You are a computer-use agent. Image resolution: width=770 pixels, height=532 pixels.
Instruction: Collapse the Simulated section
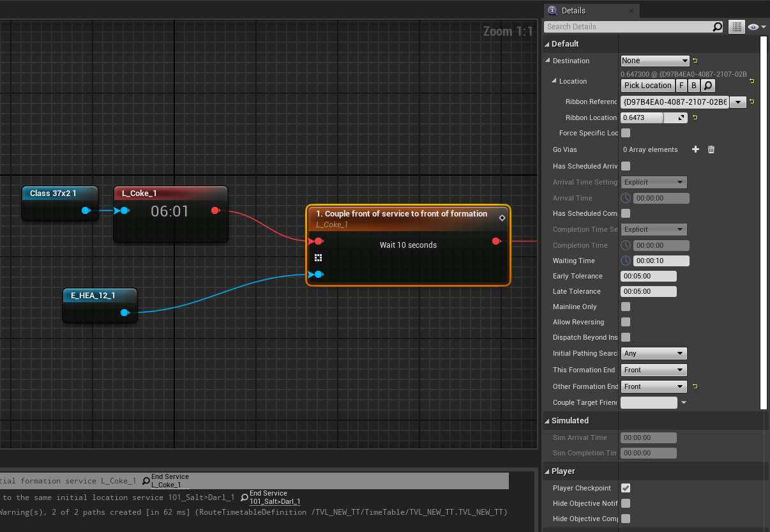[547, 421]
